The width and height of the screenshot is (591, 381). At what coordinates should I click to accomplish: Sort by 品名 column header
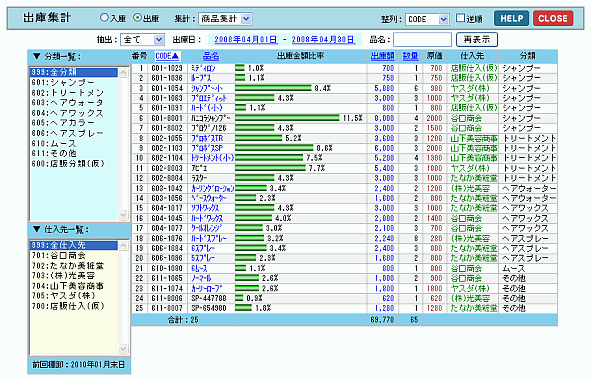211,56
